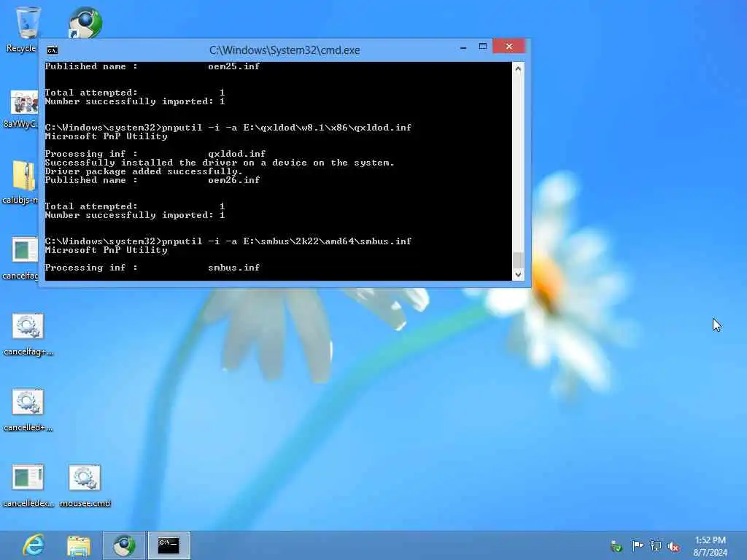Select the globe browser shortcut on desktop

(x=85, y=23)
